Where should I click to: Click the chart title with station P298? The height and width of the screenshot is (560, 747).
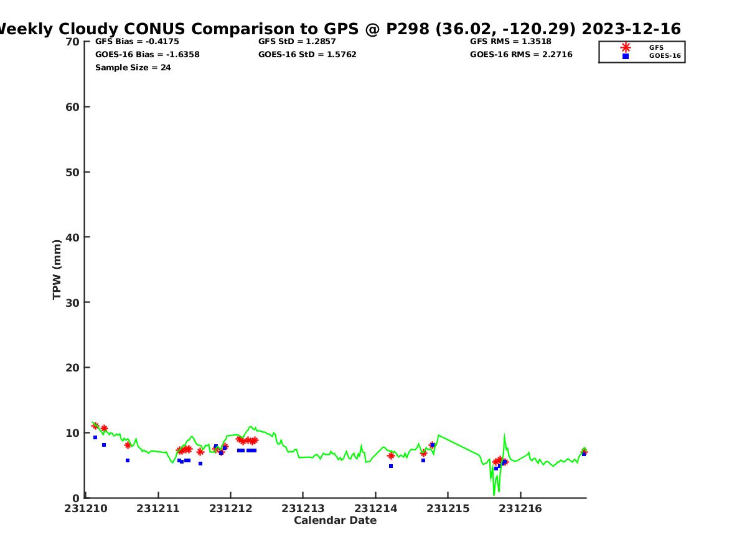[x=338, y=29]
